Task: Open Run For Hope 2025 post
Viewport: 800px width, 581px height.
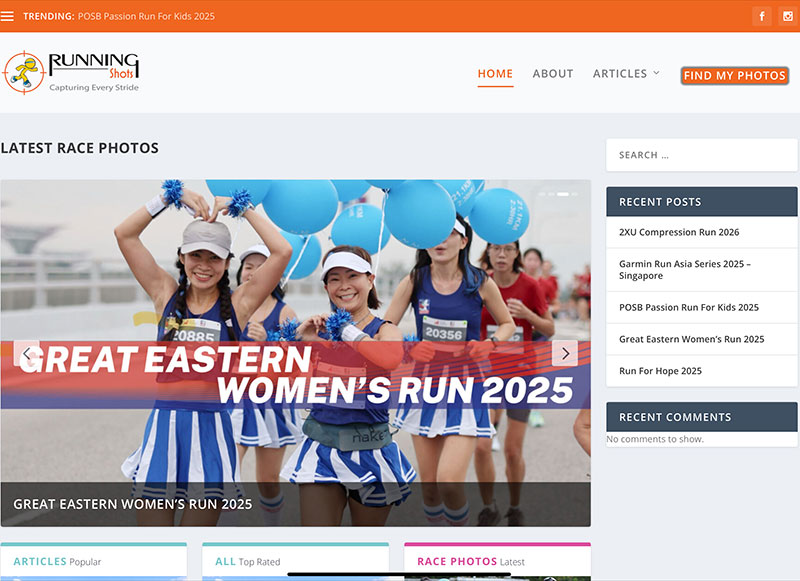Action: [x=660, y=371]
